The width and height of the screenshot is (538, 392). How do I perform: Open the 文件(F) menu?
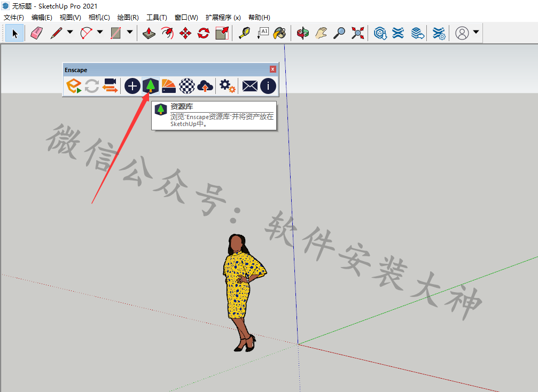(x=14, y=18)
